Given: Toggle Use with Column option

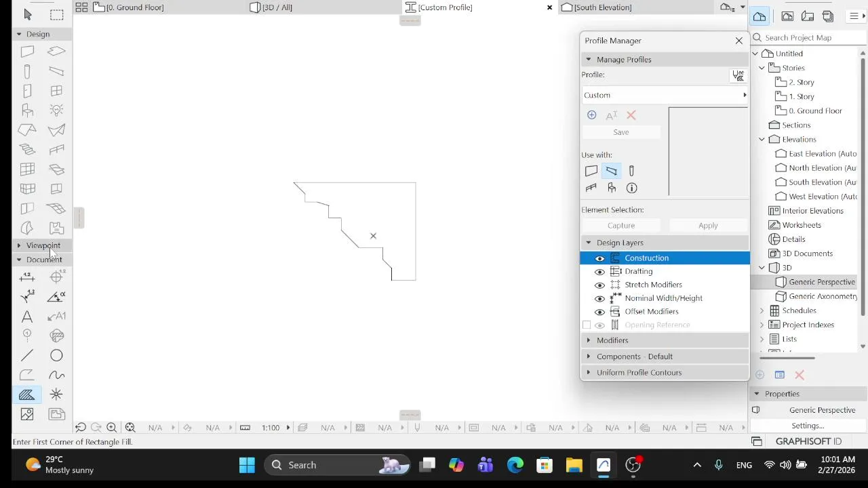Looking at the screenshot, I should 631,171.
